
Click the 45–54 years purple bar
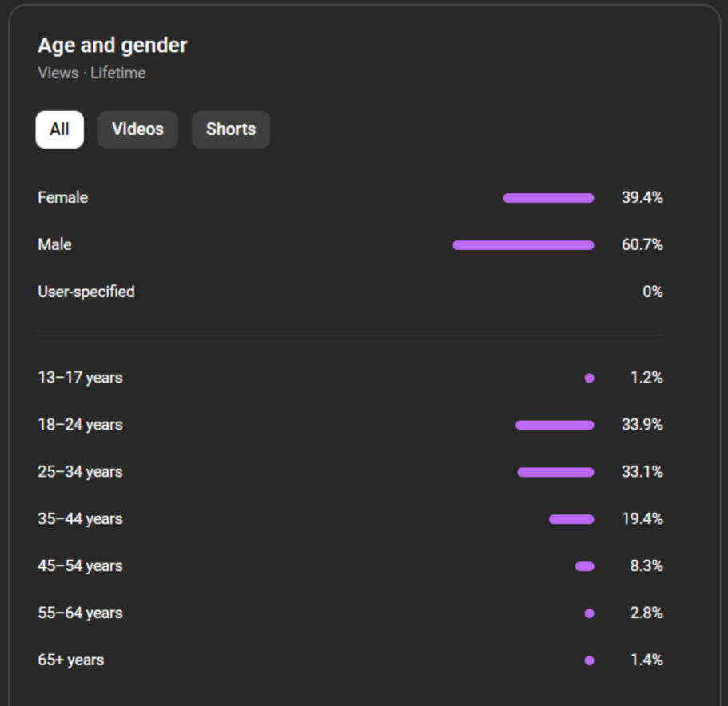pyautogui.click(x=584, y=566)
